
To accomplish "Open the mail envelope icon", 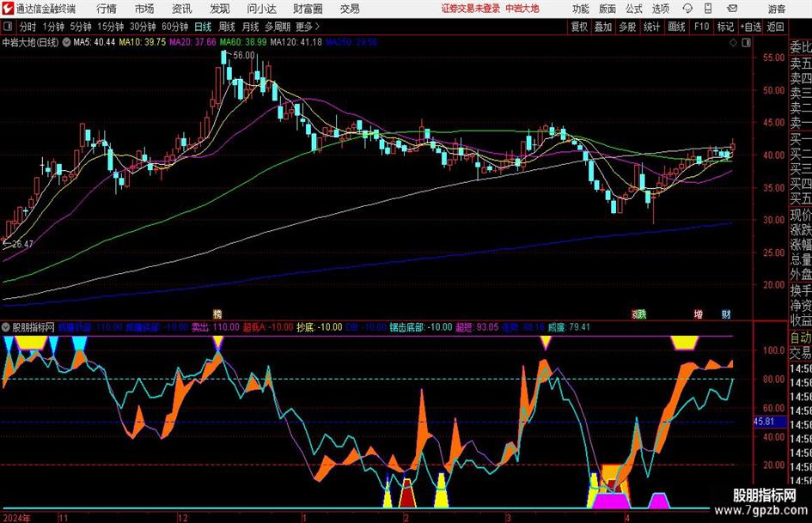I will (732, 9).
